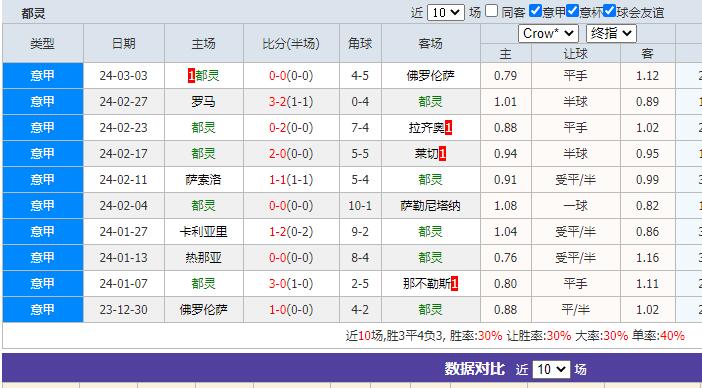Click the handicap 平/半
This screenshot has width=702, height=388.
pos(576,309)
